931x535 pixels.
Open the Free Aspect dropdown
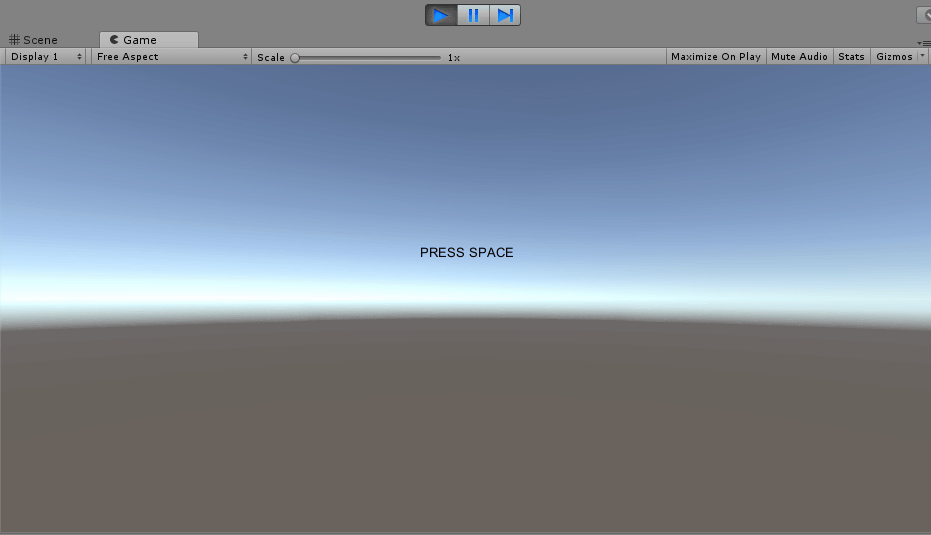(x=171, y=56)
